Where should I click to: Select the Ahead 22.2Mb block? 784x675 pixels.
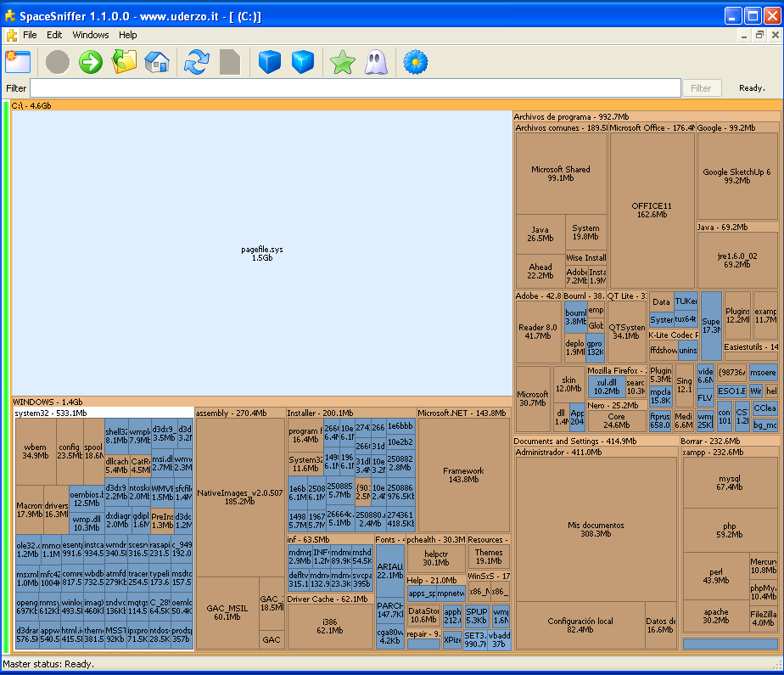pyautogui.click(x=540, y=271)
